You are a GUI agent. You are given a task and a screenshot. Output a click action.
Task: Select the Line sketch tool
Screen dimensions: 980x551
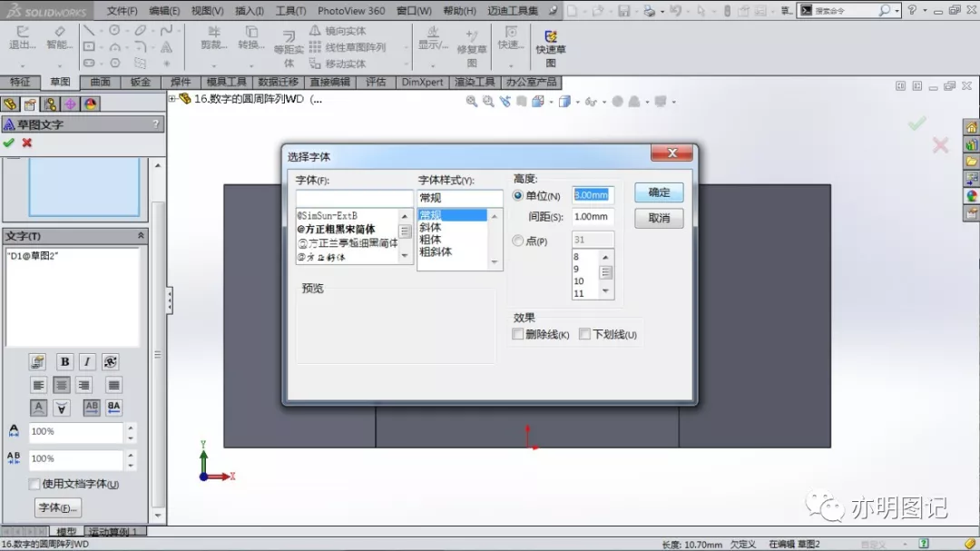pyautogui.click(x=89, y=31)
